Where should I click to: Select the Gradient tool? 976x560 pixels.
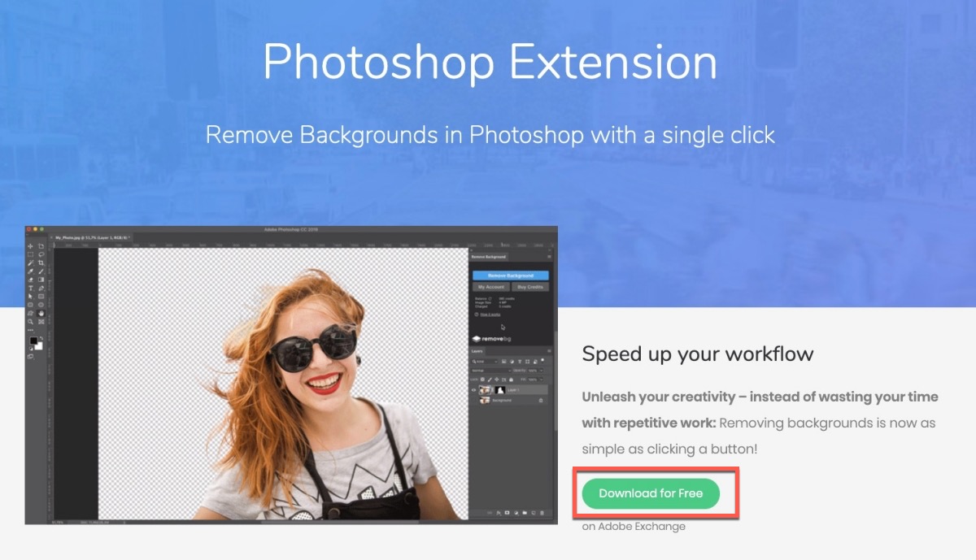[41, 280]
